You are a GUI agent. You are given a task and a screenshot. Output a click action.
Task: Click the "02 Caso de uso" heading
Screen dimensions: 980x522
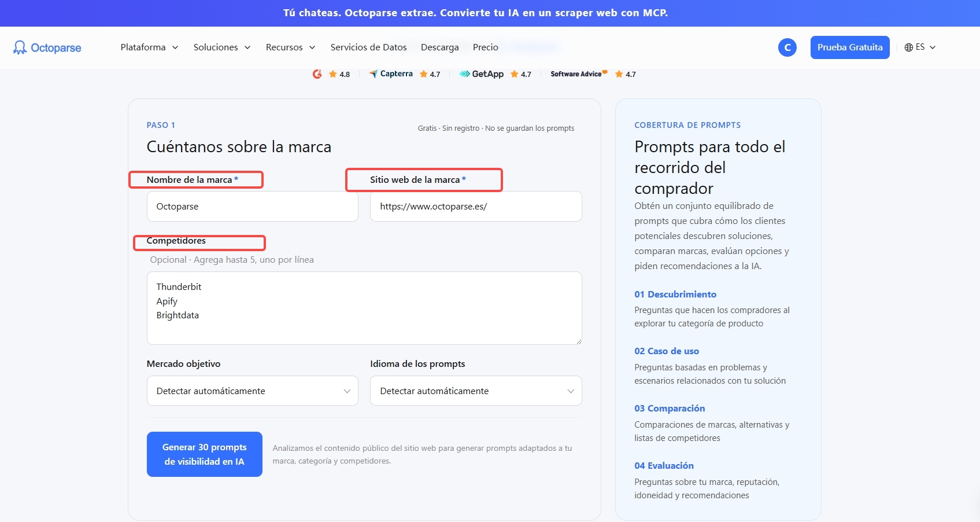point(667,351)
